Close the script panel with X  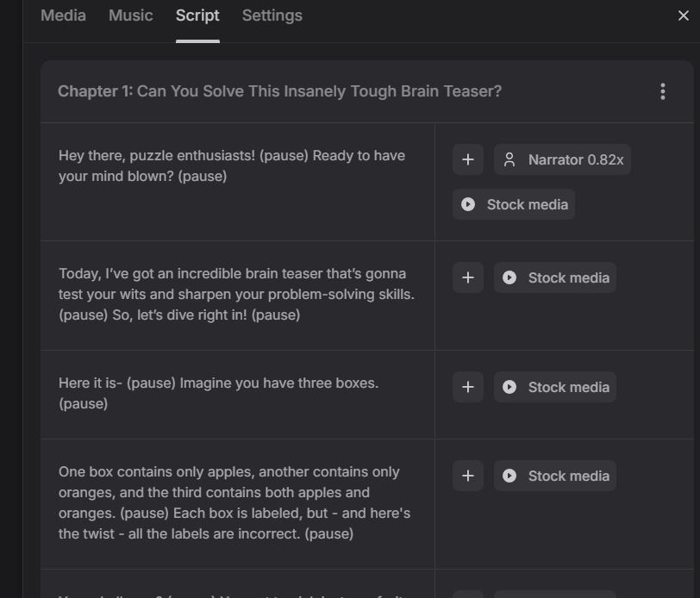point(683,16)
